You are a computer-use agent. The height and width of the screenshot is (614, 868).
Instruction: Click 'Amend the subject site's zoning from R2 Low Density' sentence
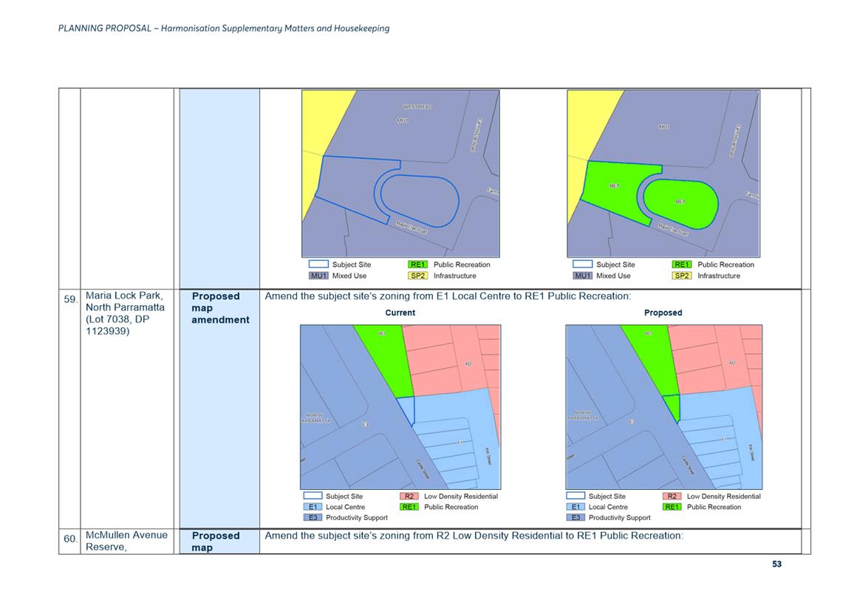[474, 536]
